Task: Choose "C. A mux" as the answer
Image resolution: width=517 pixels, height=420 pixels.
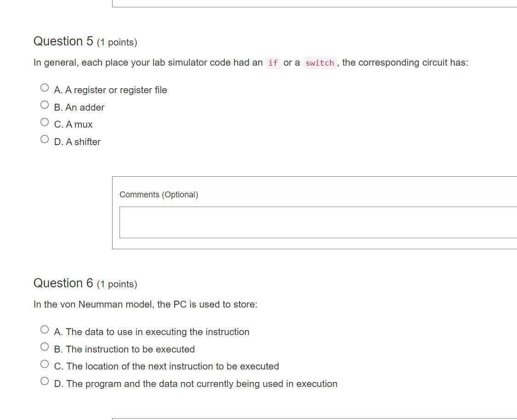Action: coord(45,122)
